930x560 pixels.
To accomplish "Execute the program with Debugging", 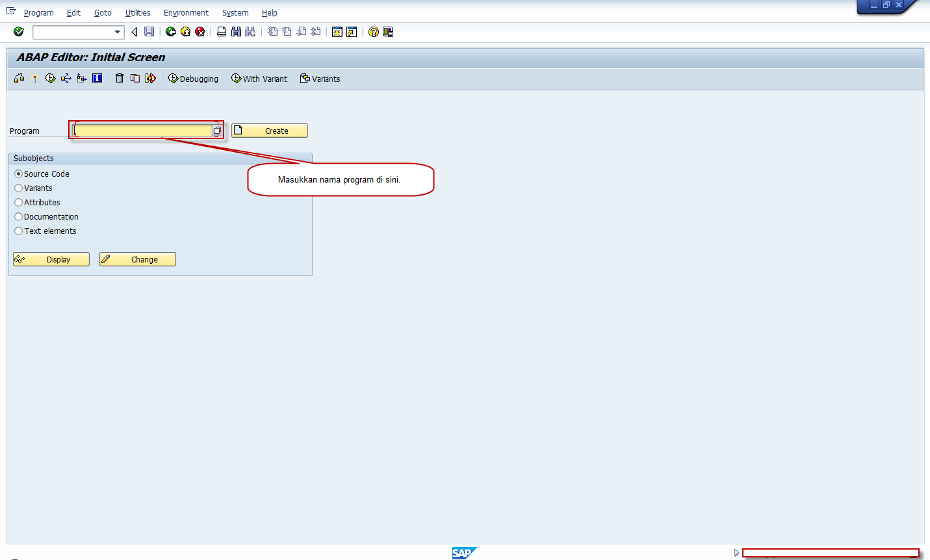I will tap(193, 79).
